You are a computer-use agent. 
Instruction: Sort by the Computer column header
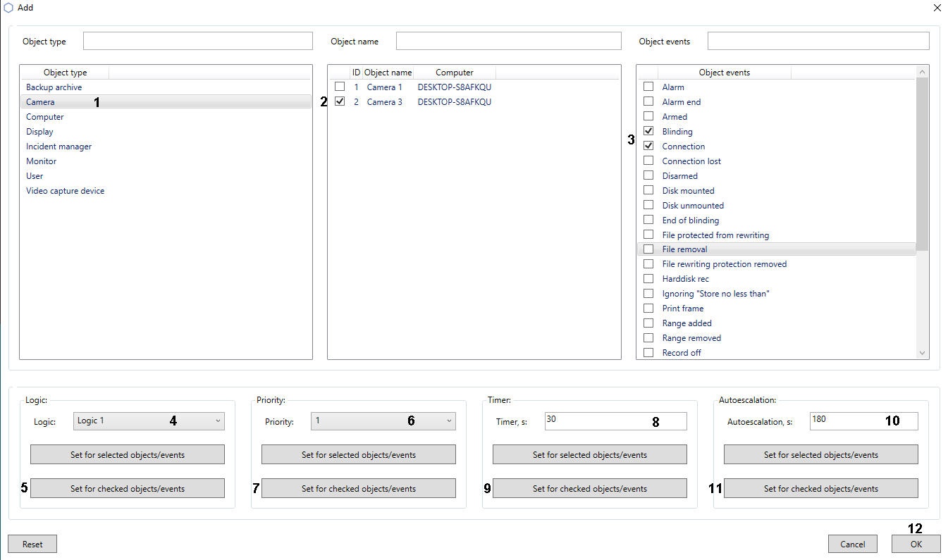click(x=454, y=73)
